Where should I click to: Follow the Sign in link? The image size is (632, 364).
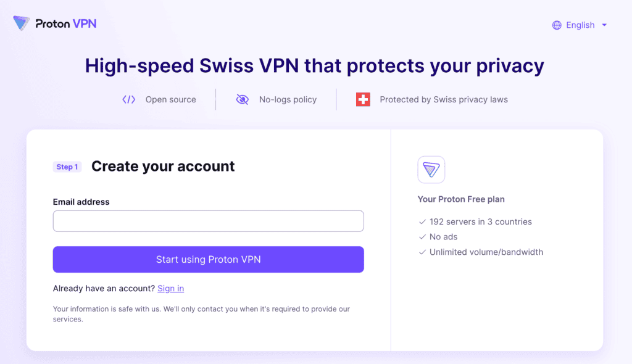pos(170,289)
